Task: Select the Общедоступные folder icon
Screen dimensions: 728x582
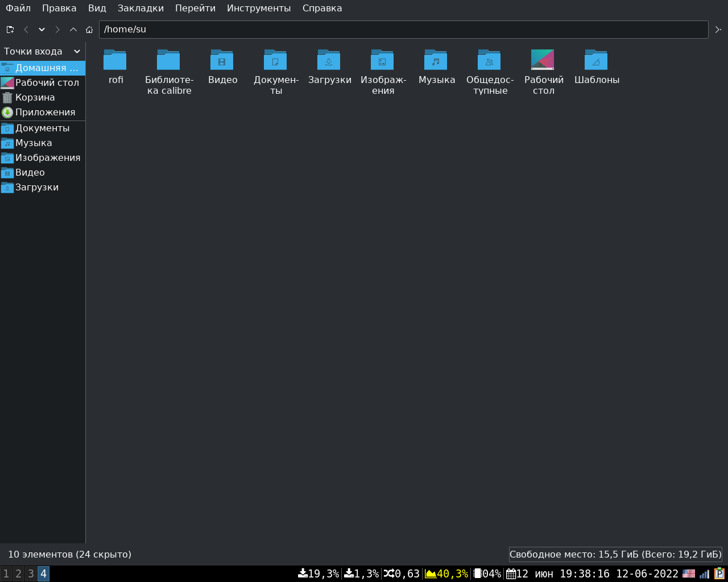Action: tap(489, 60)
